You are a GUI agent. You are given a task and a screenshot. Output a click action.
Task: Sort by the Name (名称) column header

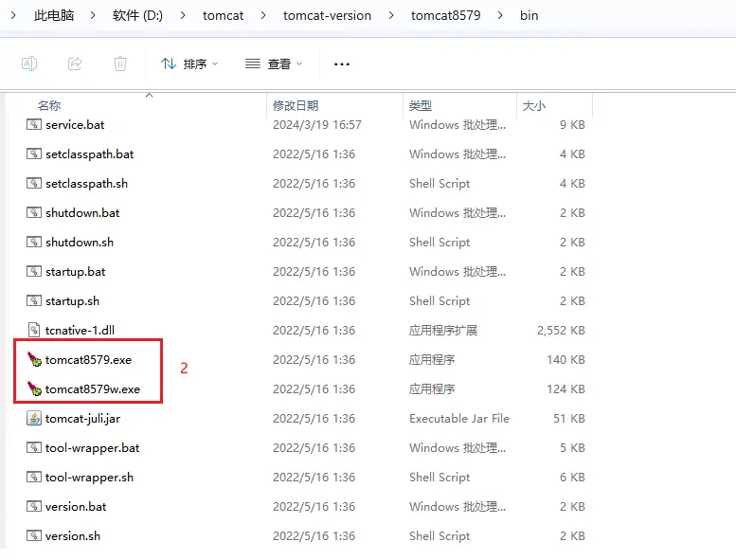(49, 105)
